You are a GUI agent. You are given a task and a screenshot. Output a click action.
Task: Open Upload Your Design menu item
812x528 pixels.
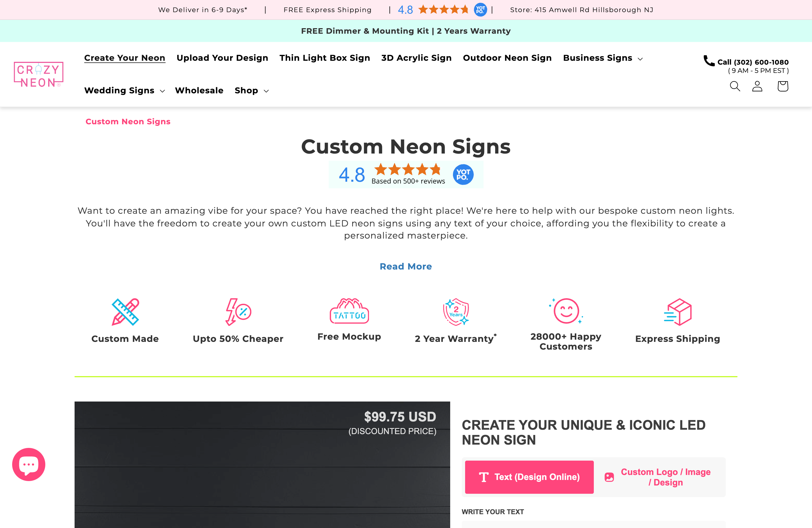click(222, 58)
